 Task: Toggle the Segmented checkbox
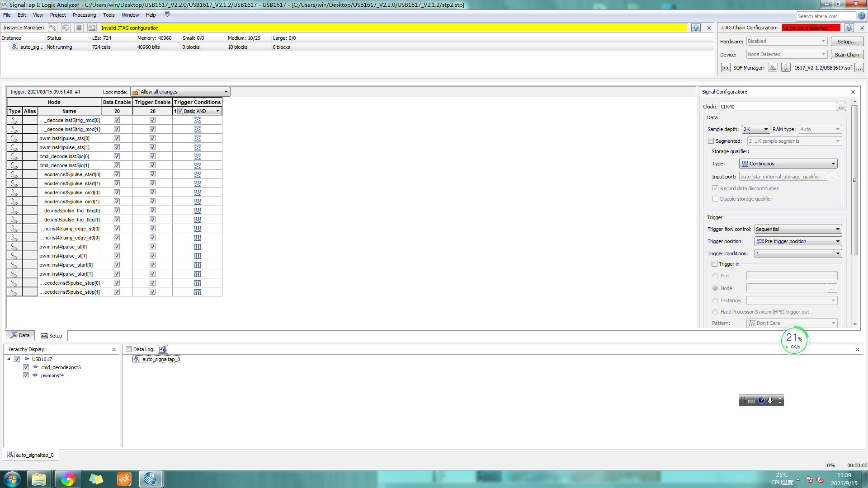pos(711,141)
